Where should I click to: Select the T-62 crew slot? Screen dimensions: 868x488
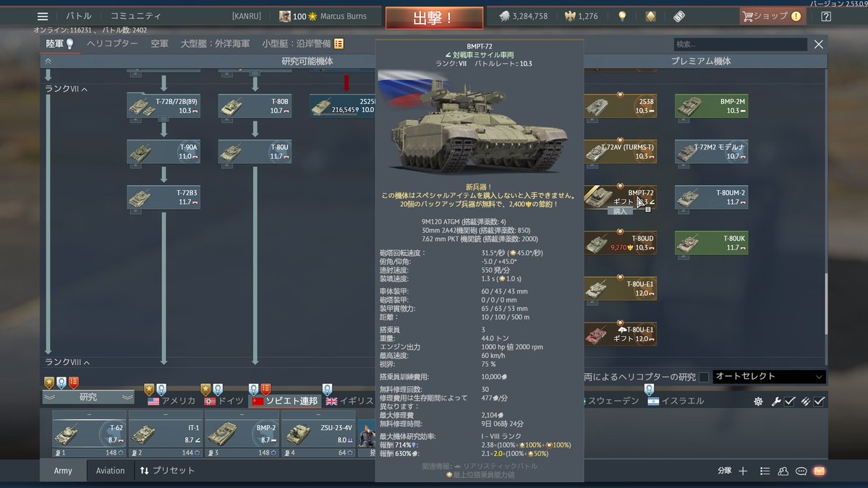coord(89,434)
